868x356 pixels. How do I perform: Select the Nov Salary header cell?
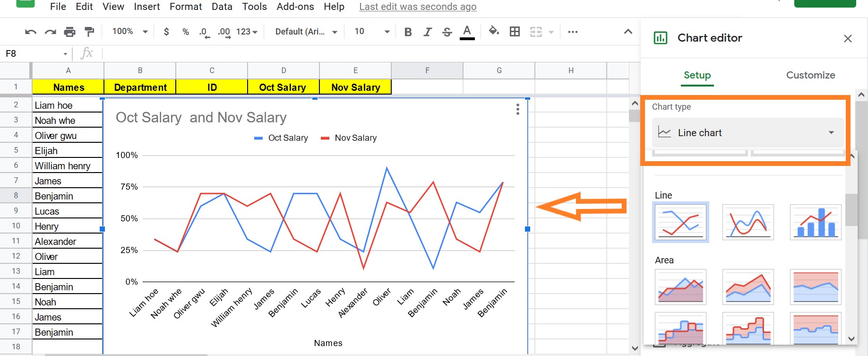(355, 87)
